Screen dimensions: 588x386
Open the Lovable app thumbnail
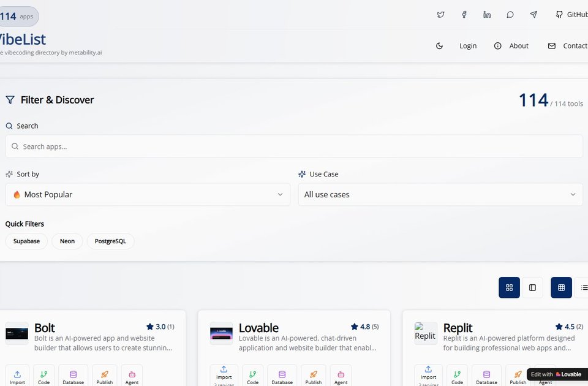pos(221,333)
